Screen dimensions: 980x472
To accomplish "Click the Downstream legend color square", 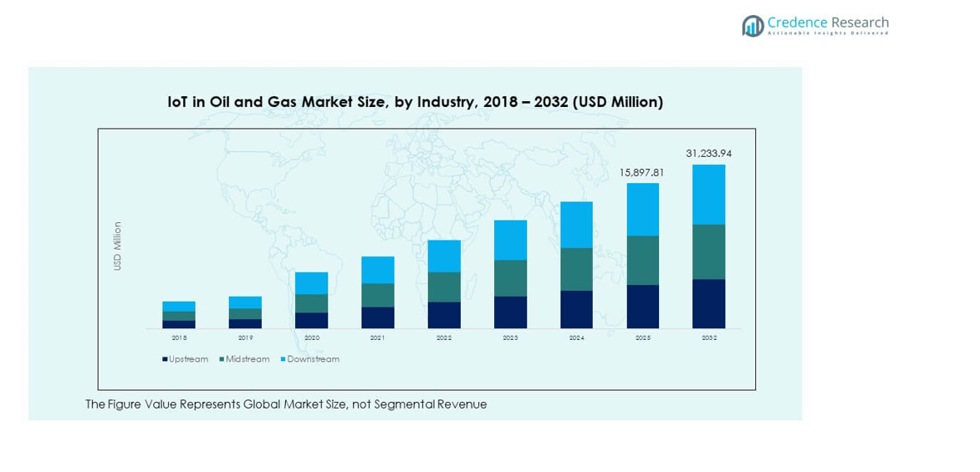I will (283, 359).
